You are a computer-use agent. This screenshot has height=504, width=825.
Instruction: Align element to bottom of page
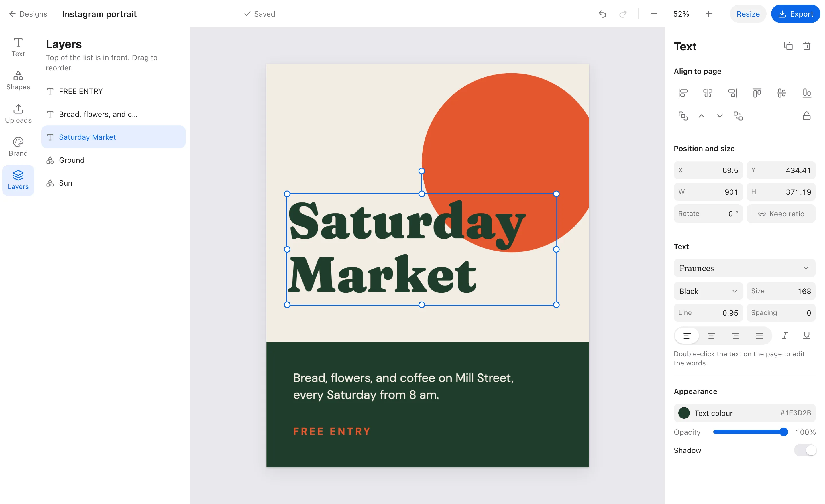[x=807, y=93]
